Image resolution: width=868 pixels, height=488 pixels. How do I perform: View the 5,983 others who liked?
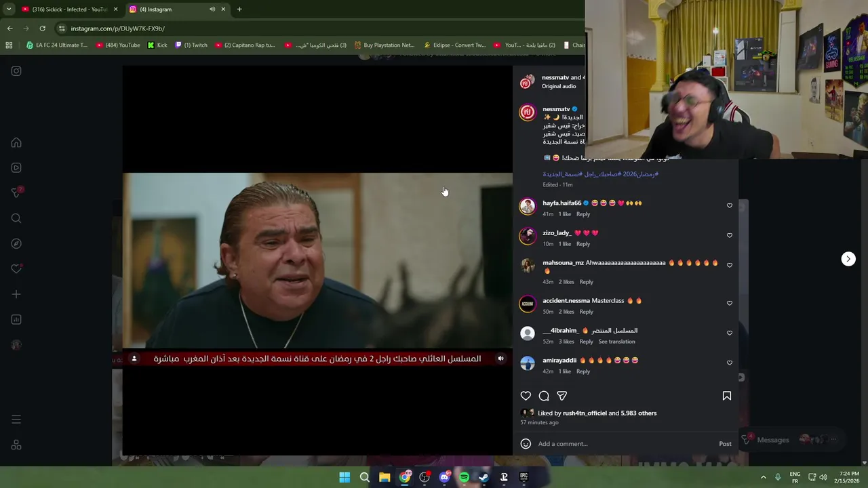(639, 413)
